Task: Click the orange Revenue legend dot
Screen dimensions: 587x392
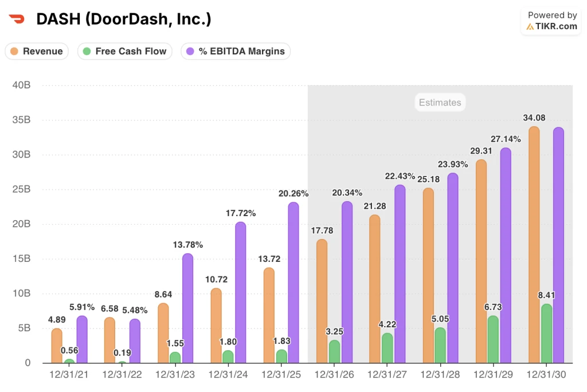Action: tap(14, 52)
